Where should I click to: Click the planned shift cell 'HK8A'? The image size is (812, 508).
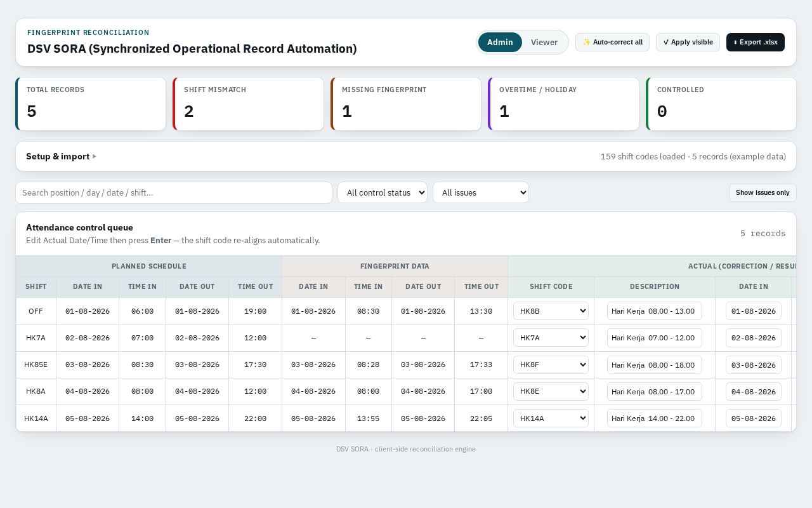coord(36,392)
